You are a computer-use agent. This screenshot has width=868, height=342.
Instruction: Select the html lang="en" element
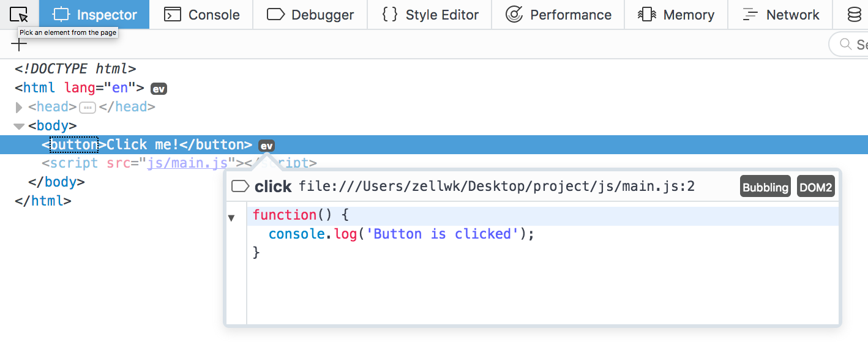80,87
